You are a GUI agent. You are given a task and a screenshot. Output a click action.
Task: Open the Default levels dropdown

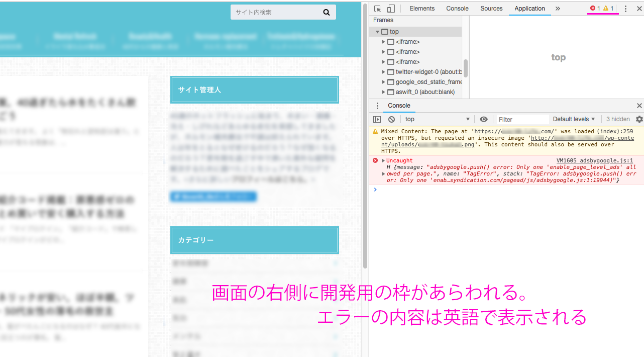(574, 119)
